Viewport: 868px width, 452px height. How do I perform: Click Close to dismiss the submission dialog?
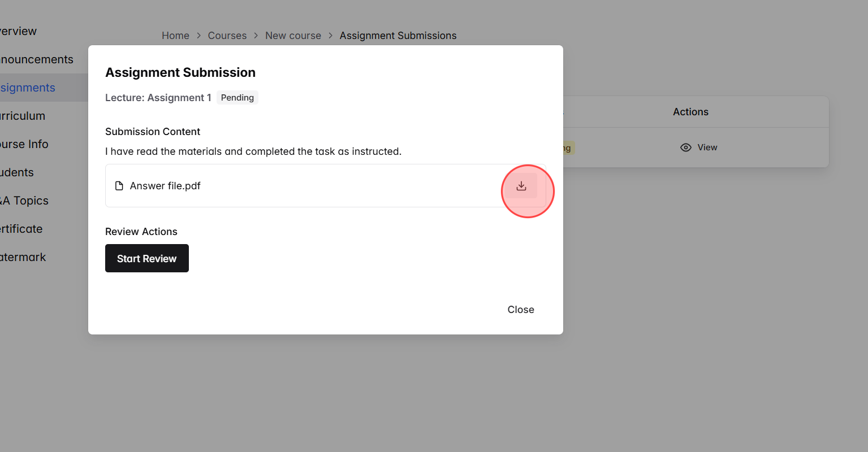coord(520,309)
